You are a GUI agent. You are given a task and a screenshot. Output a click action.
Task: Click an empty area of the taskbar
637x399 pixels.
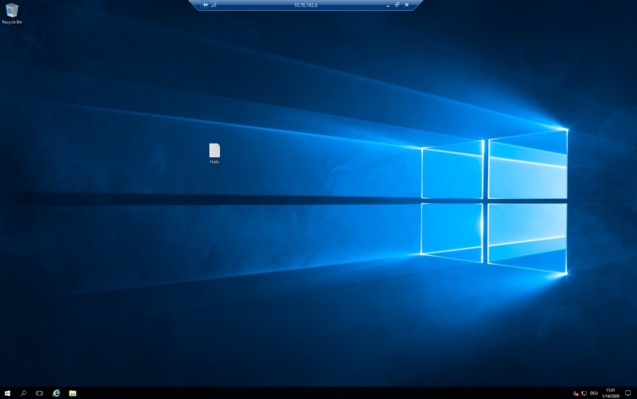(x=325, y=393)
